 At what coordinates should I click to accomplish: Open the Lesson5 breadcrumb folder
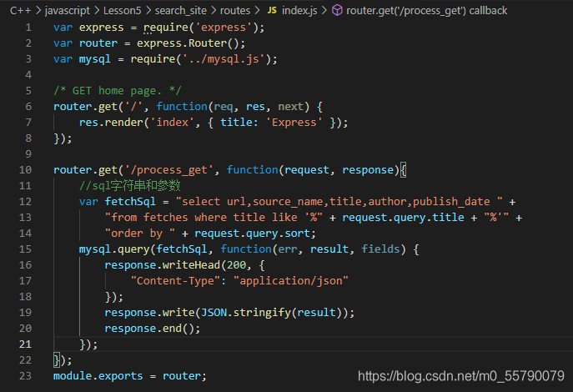pos(122,11)
